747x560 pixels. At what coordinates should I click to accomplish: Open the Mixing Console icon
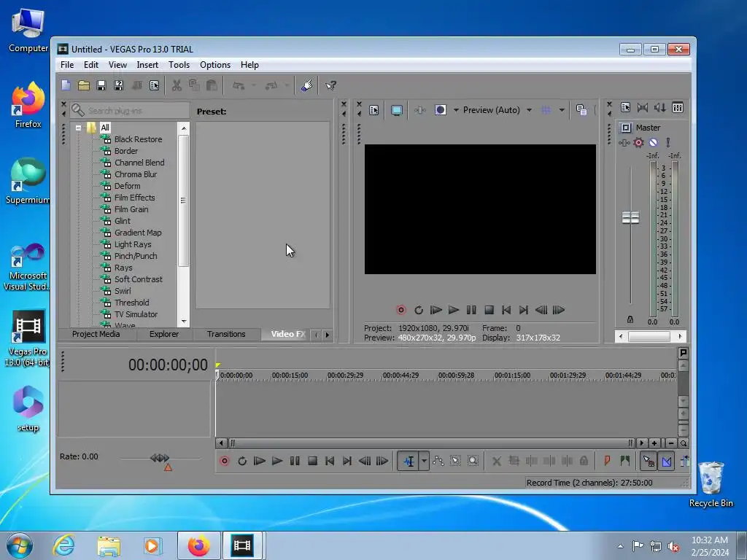click(678, 108)
